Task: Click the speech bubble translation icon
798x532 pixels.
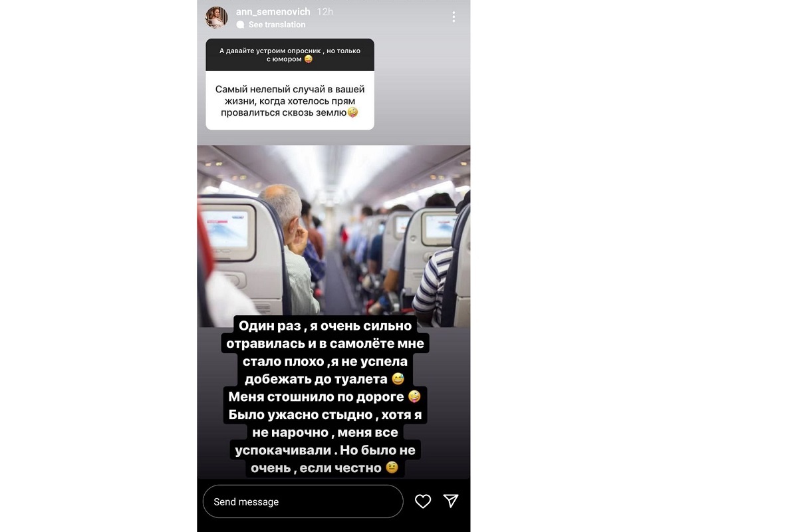Action: coord(240,25)
